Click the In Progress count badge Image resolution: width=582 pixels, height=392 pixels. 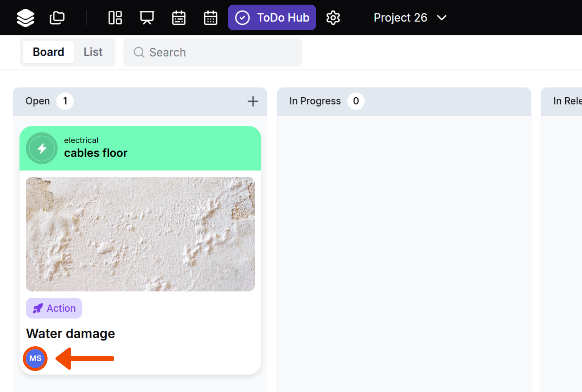tap(356, 101)
